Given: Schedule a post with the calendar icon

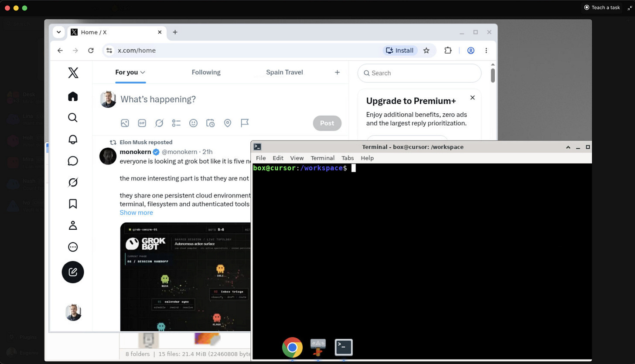Looking at the screenshot, I should (x=210, y=123).
